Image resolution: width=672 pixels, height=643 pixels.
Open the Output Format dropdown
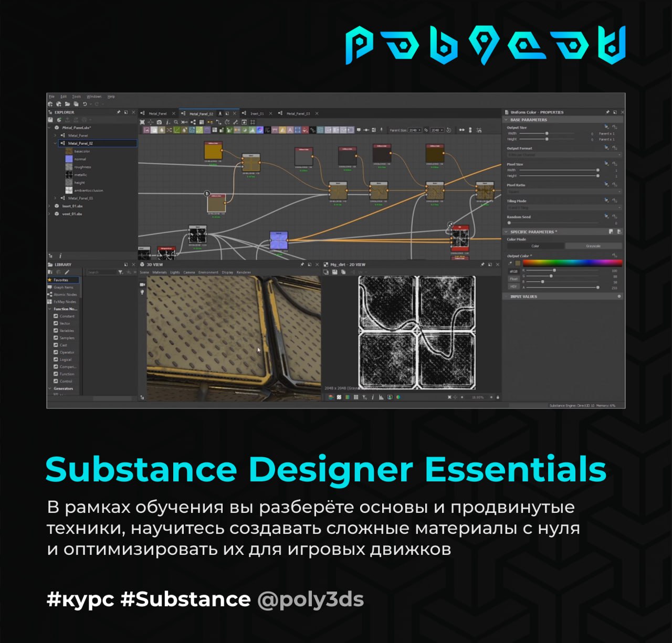(564, 155)
